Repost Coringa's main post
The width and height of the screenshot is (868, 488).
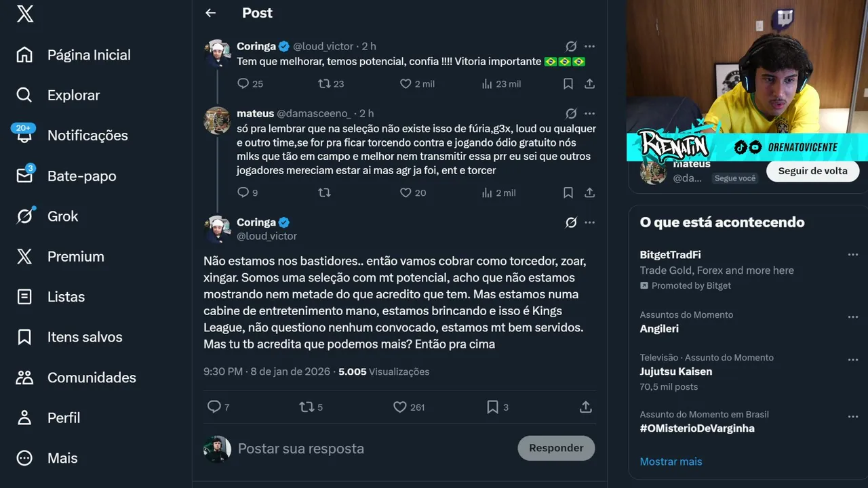307,407
